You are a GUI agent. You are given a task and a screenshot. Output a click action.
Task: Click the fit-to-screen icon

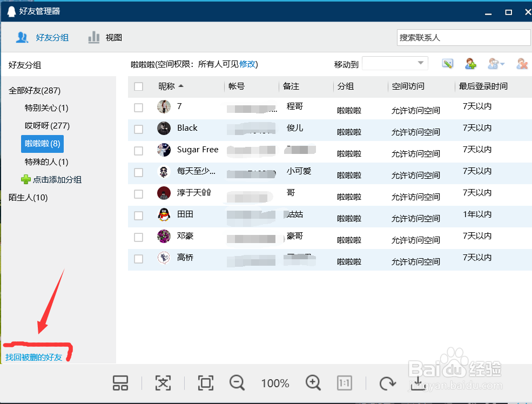pyautogui.click(x=205, y=383)
